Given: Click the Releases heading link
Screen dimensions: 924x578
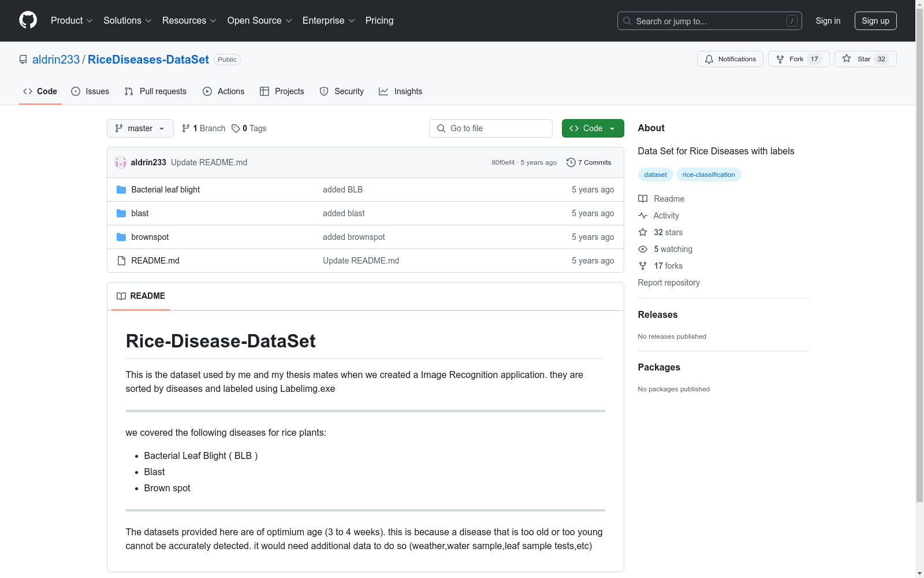Looking at the screenshot, I should 658,314.
